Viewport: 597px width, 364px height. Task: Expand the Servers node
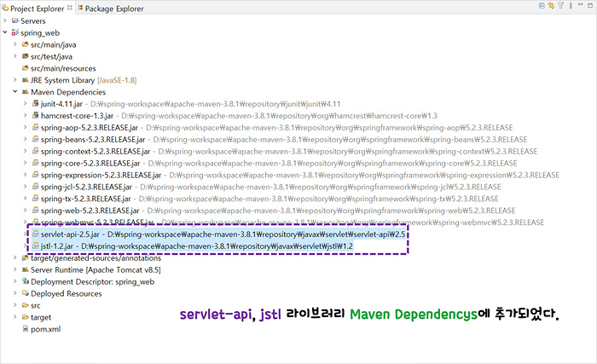click(x=5, y=20)
